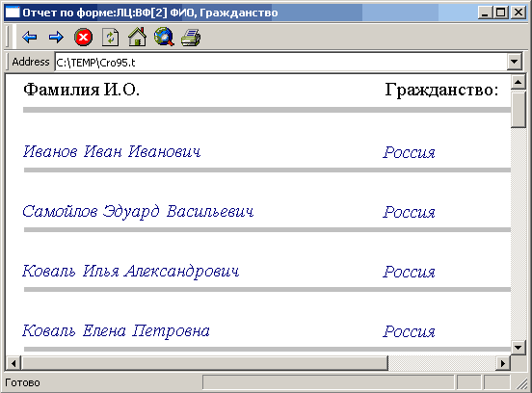532x393 pixels.
Task: Open link Иванов Иван Иванович
Action: pyautogui.click(x=112, y=151)
